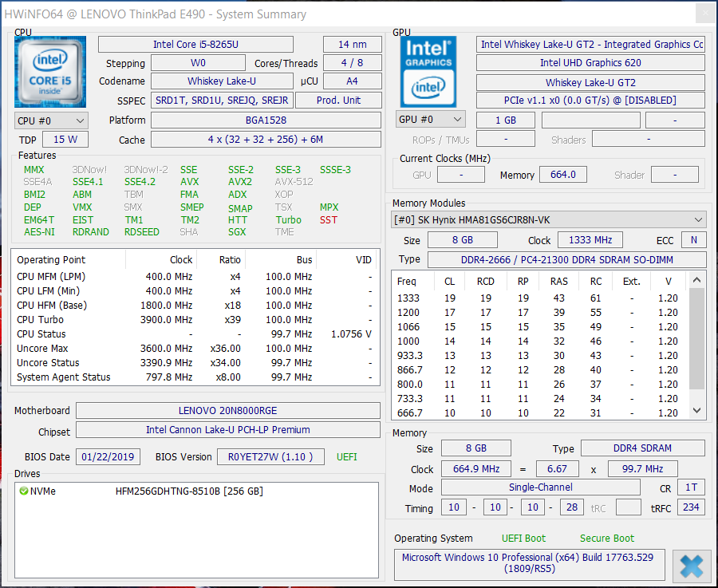
Task: Click the green Secure Boot label
Action: tap(607, 538)
